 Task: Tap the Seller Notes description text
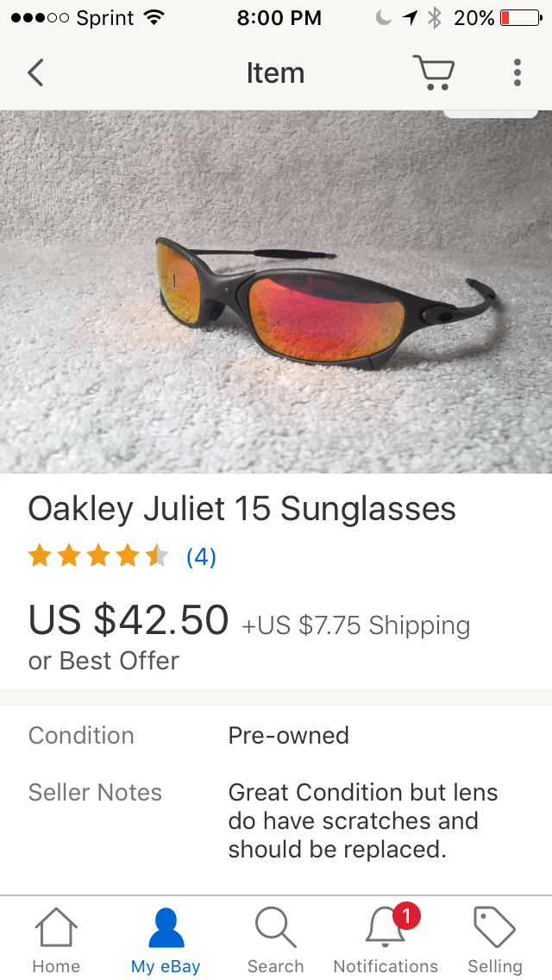pos(362,820)
